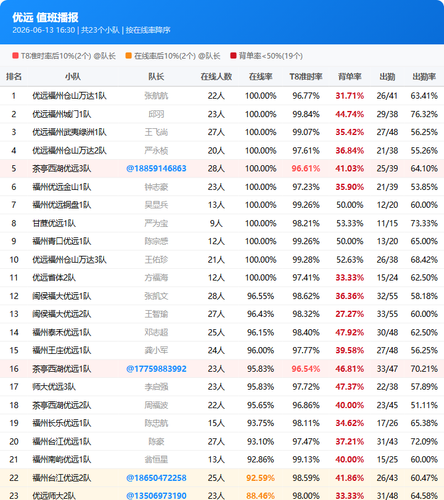The width and height of the screenshot is (444, 500).
Task: Click captain name 龚小军
Action: 156,351
